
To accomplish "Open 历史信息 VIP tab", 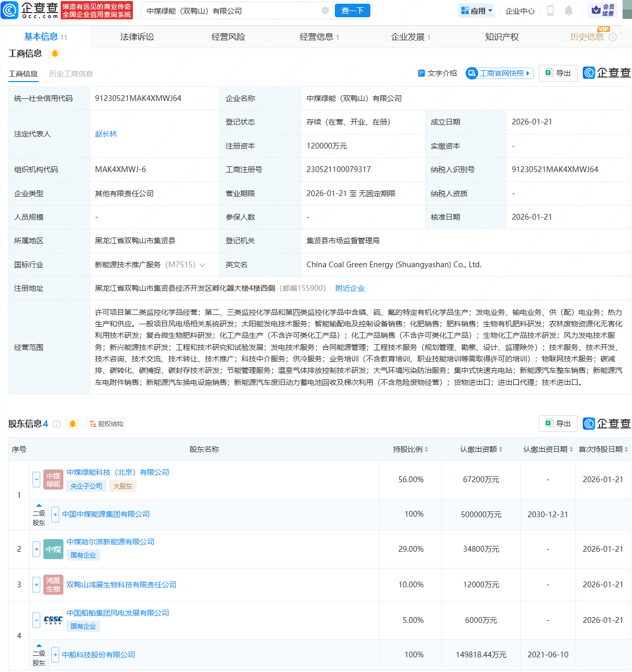I will [x=586, y=37].
